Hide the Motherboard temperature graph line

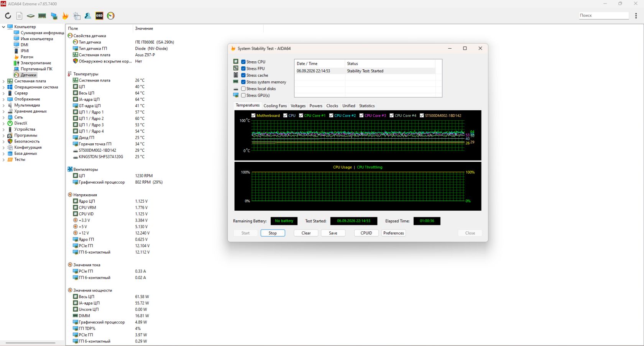click(x=253, y=115)
